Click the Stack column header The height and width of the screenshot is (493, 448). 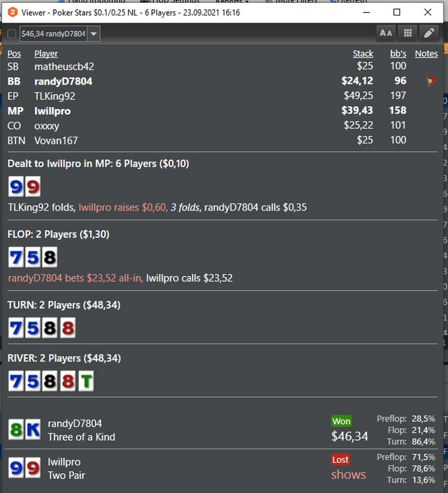(x=363, y=54)
